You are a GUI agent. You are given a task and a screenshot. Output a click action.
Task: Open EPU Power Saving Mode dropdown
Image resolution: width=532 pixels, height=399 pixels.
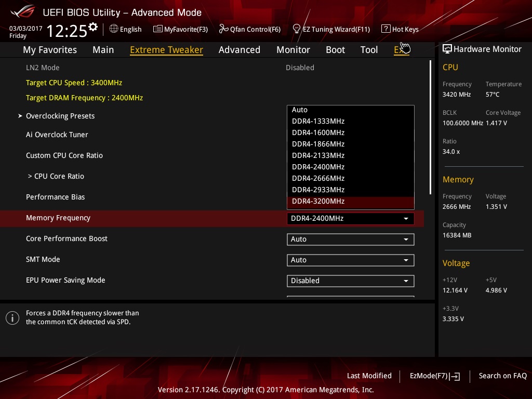[x=351, y=281]
